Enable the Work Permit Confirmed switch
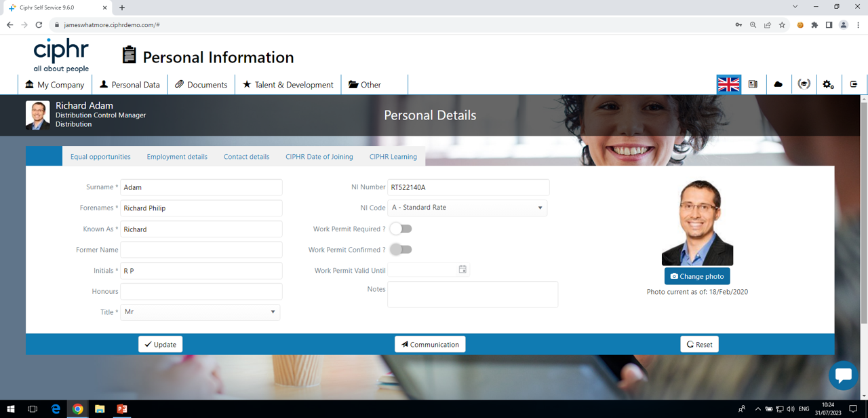 401,250
